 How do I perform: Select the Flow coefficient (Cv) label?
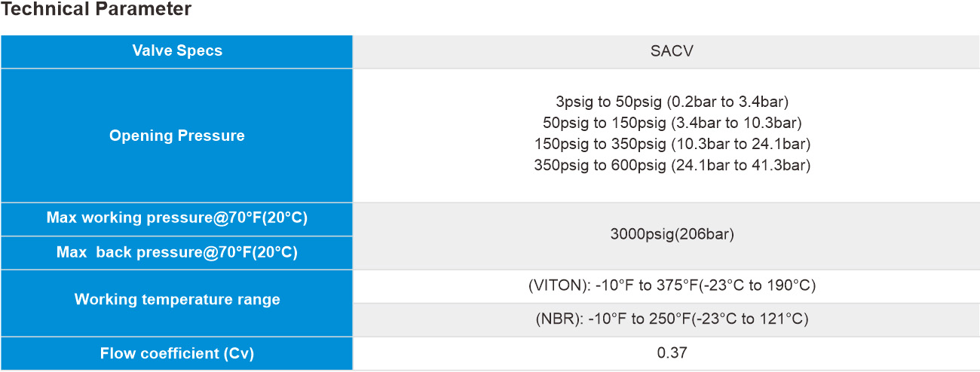pyautogui.click(x=176, y=353)
